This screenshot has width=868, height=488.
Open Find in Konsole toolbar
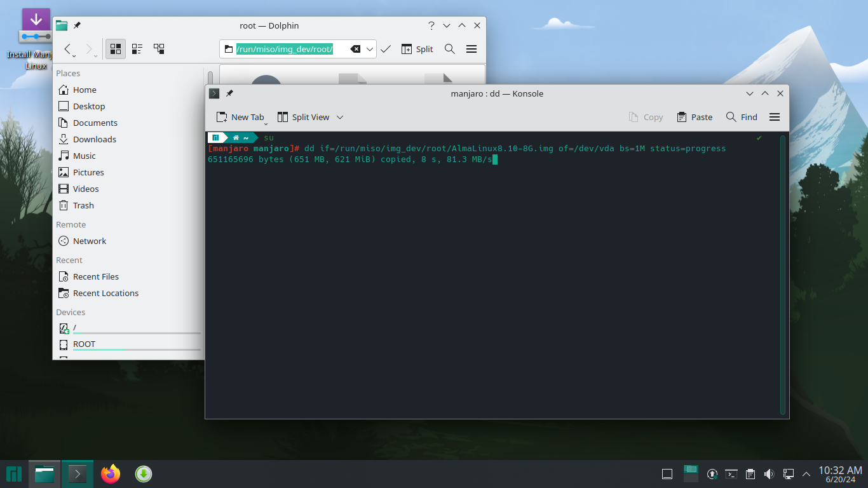742,117
